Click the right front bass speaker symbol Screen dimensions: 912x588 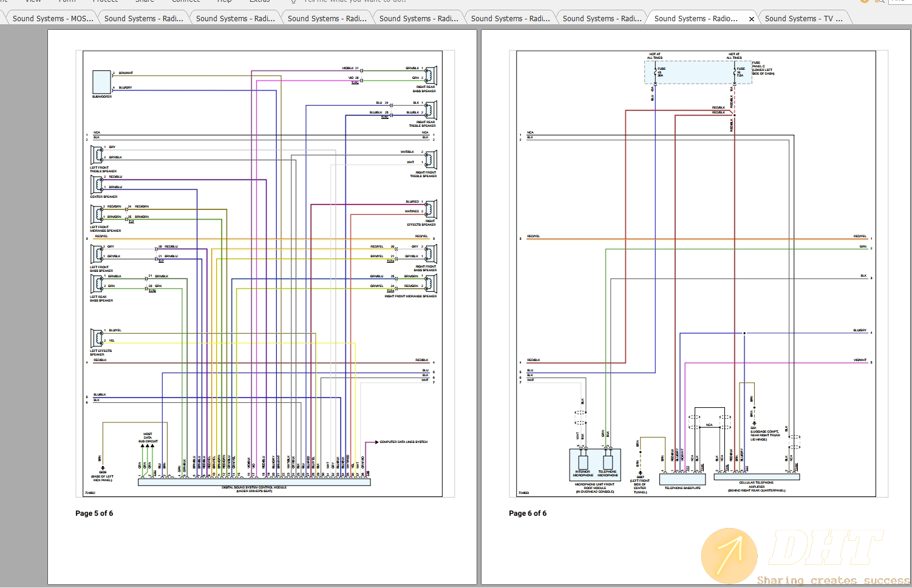(x=430, y=254)
